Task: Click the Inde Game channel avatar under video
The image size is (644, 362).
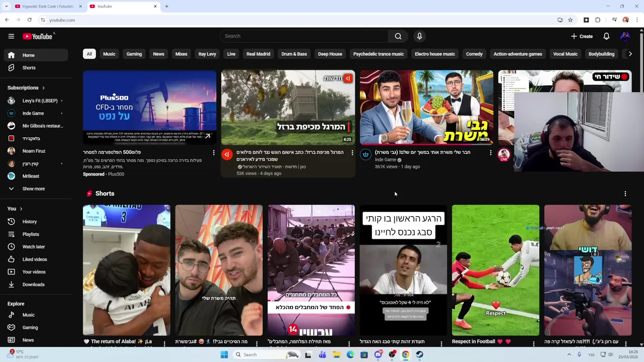Action: [366, 155]
